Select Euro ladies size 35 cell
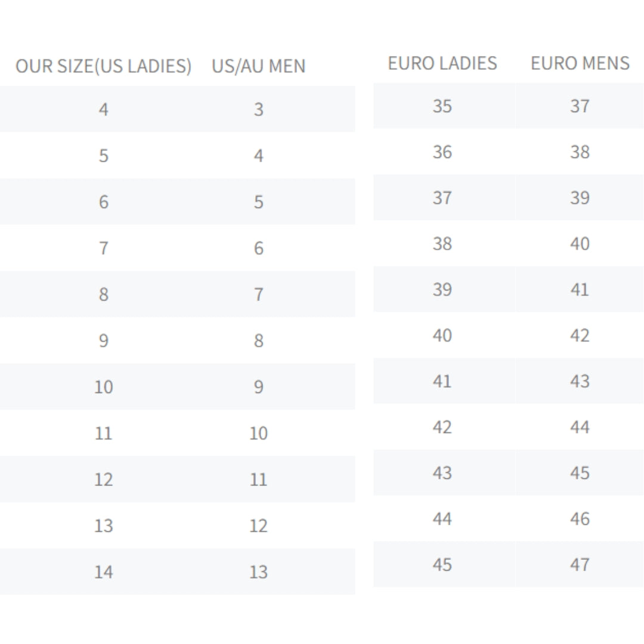The width and height of the screenshot is (644, 644). coord(442,106)
